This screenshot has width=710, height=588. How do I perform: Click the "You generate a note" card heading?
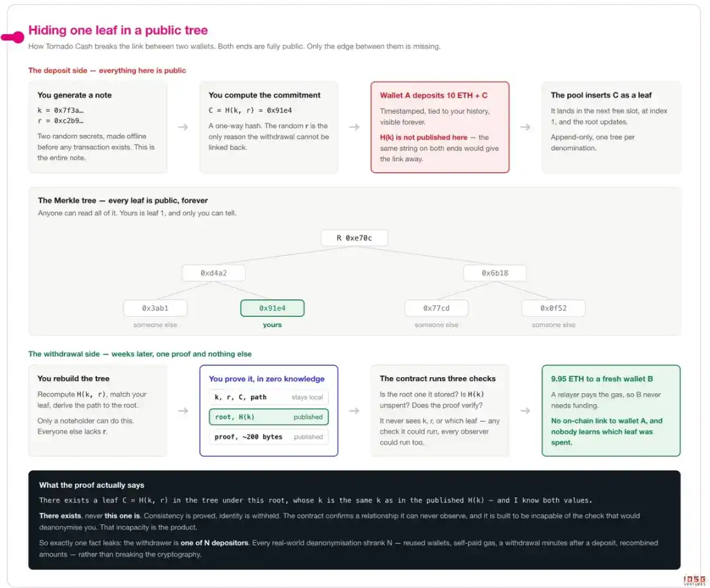[74, 95]
